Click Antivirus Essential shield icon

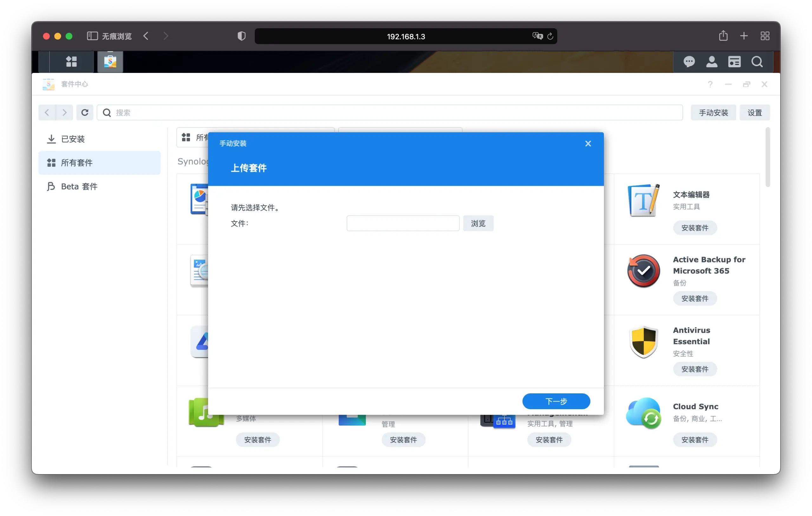tap(643, 342)
